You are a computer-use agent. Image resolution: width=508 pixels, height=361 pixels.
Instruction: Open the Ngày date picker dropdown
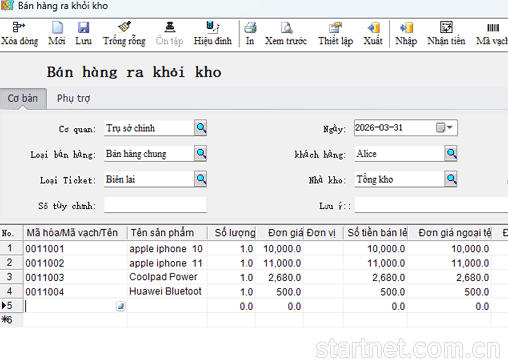click(x=444, y=128)
